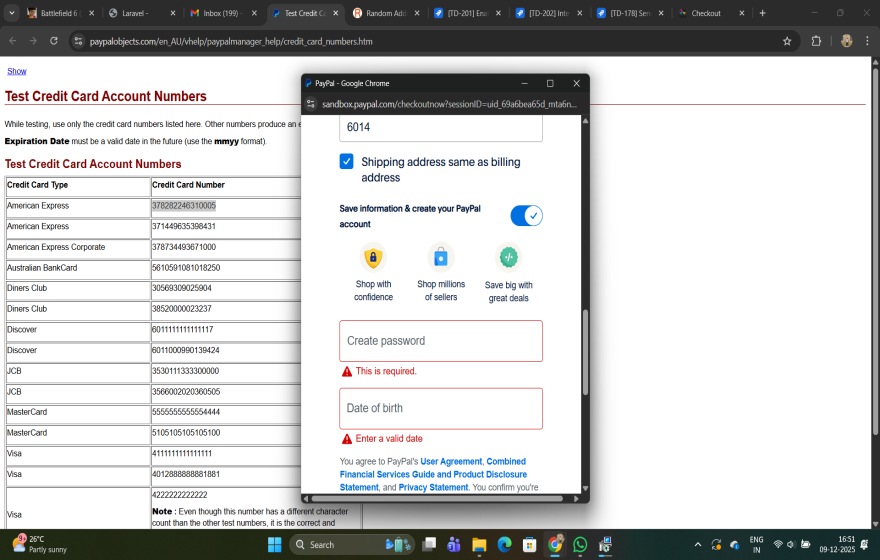Open Microsoft Edge from the taskbar
The image size is (880, 560).
click(505, 544)
